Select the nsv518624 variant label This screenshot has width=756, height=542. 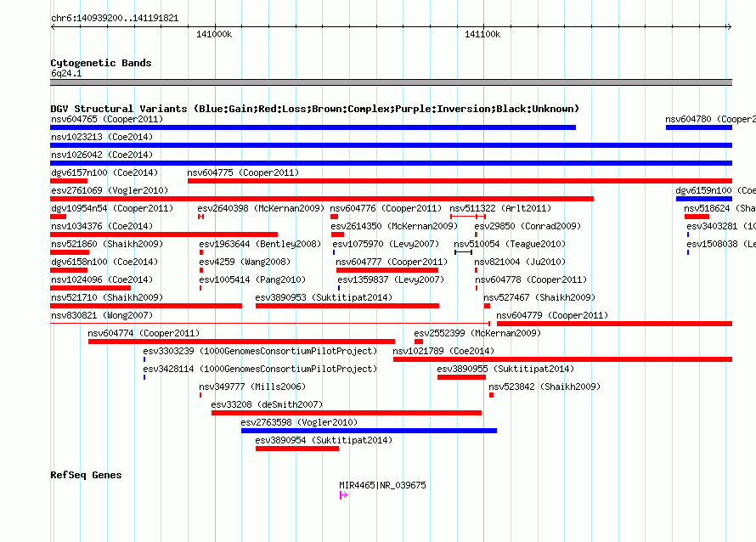tap(719, 208)
